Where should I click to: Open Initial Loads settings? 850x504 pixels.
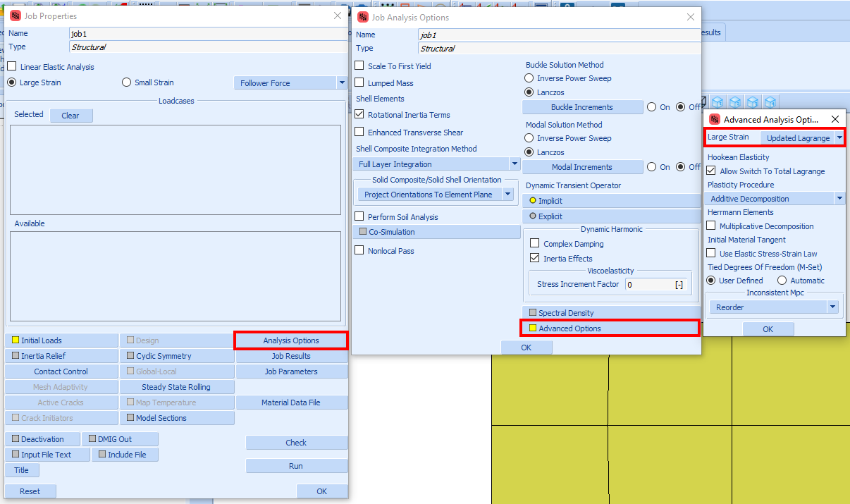[61, 340]
